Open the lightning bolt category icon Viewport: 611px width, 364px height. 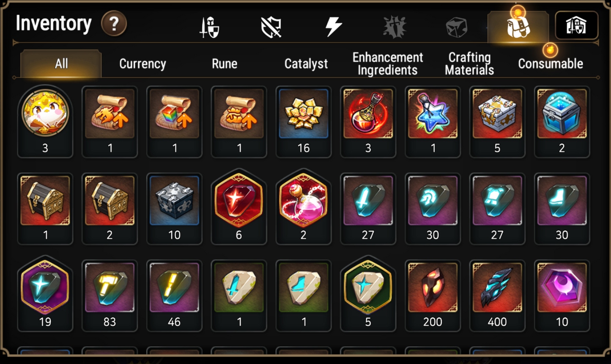[333, 27]
